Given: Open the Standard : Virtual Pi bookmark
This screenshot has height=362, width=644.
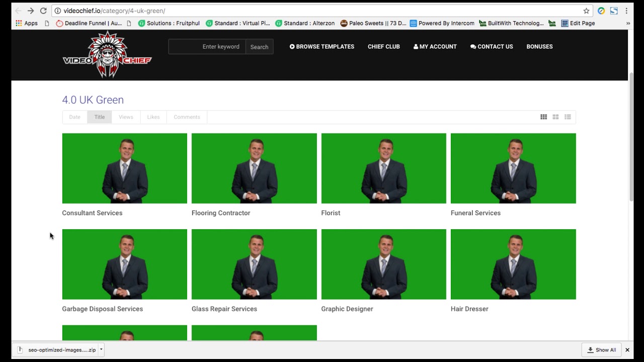Looking at the screenshot, I should 238,23.
